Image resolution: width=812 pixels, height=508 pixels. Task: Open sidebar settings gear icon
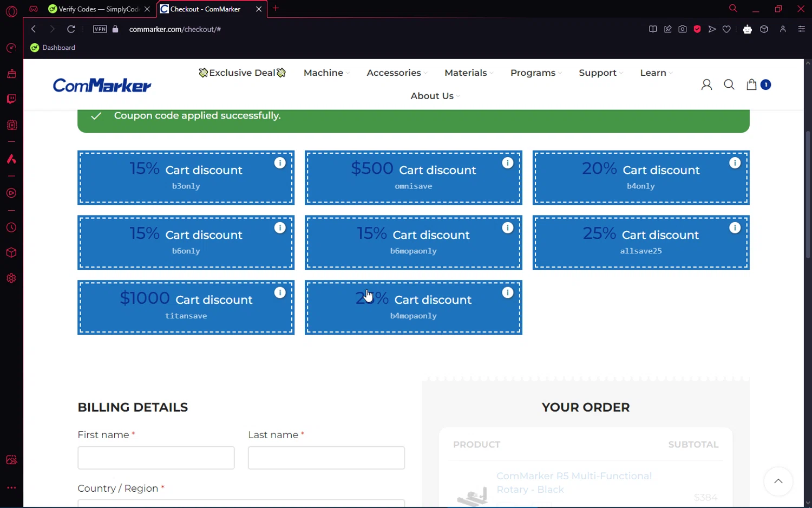[x=11, y=278]
